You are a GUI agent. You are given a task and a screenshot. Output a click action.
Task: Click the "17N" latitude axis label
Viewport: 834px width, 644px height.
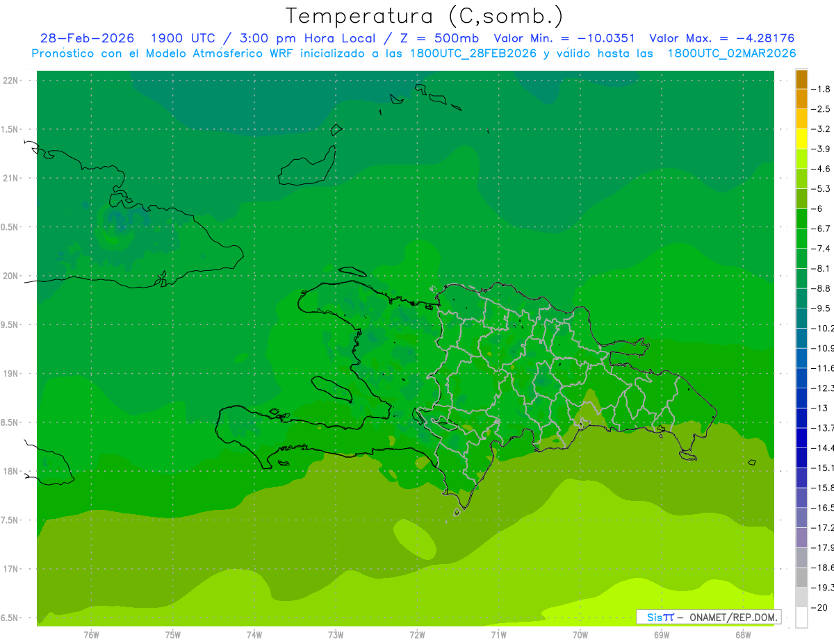pyautogui.click(x=11, y=569)
